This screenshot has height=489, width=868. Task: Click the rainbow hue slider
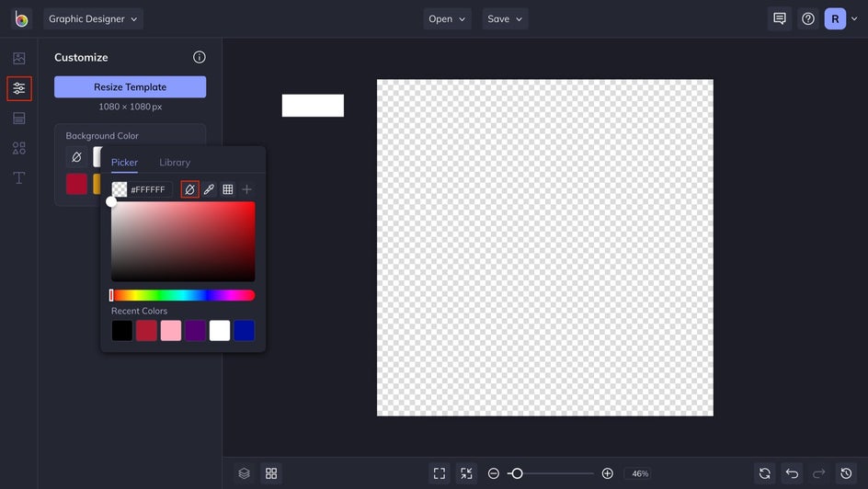(183, 295)
